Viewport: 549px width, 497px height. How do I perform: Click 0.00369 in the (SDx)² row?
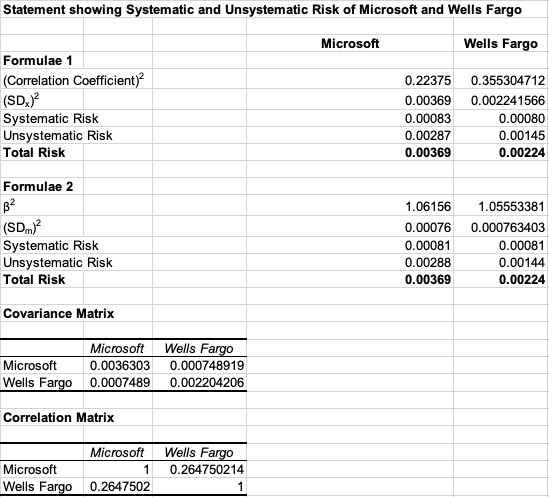tap(428, 101)
